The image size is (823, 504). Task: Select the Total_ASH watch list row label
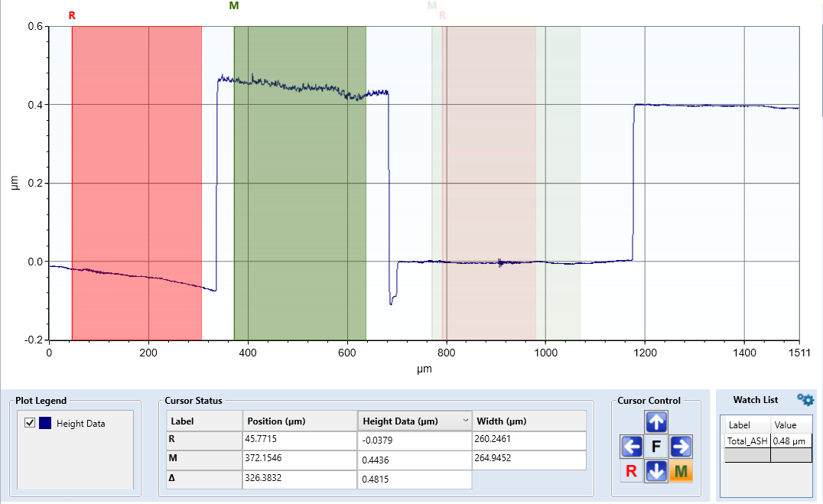coord(747,441)
